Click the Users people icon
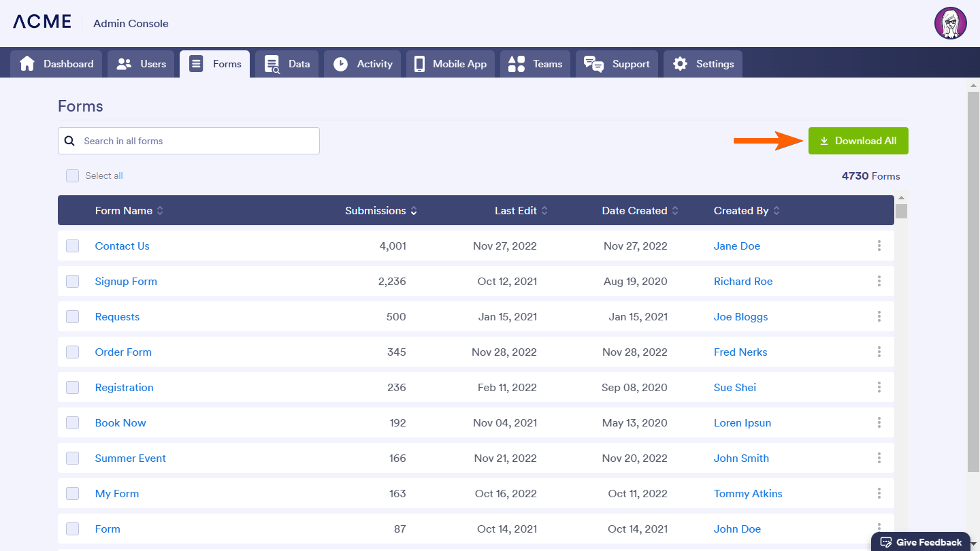Screen dimensions: 980x551 pyautogui.click(x=124, y=64)
